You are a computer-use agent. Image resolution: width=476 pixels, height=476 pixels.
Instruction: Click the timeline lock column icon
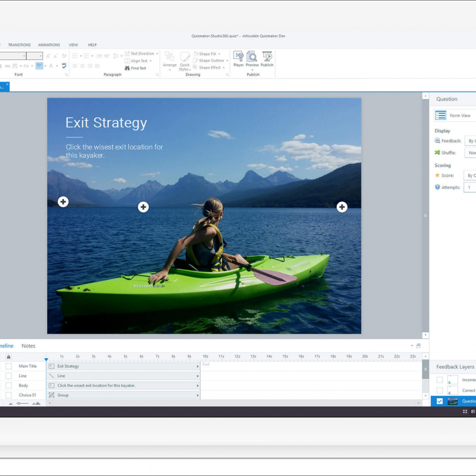click(9, 357)
